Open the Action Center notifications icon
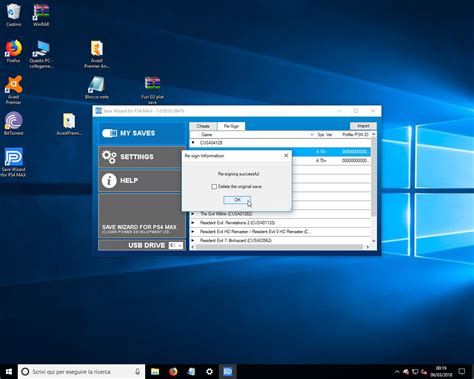 tap(462, 371)
